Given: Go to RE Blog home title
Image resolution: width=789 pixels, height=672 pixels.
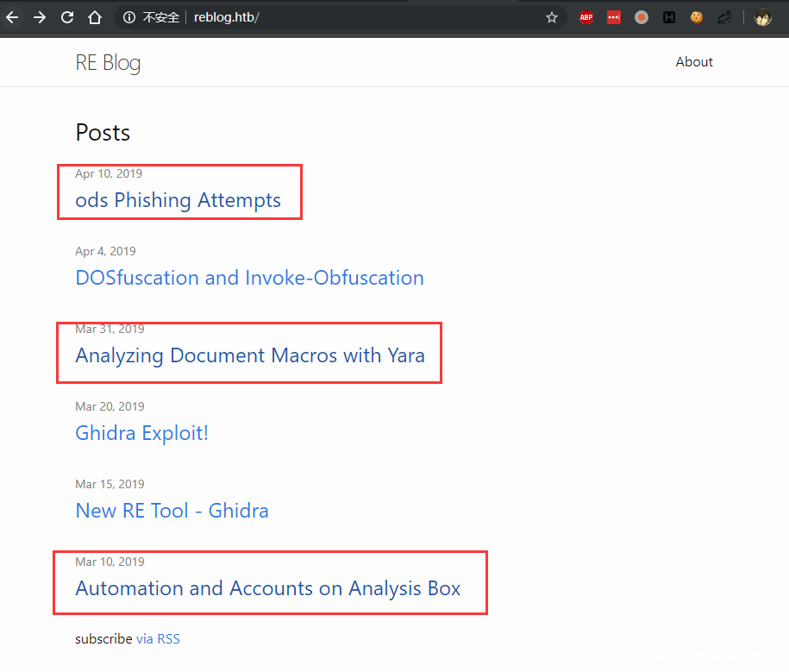Looking at the screenshot, I should pos(108,63).
